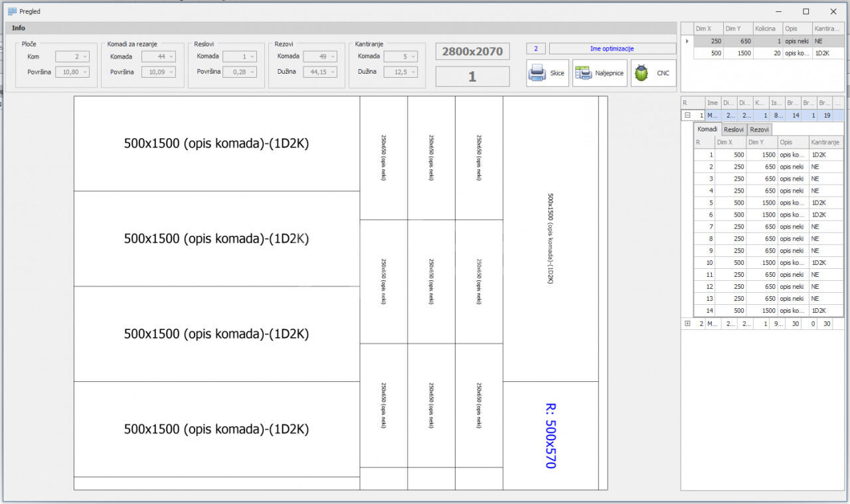This screenshot has height=504, width=850.
Task: Collapse row 1 in the plates grid
Action: [687, 115]
